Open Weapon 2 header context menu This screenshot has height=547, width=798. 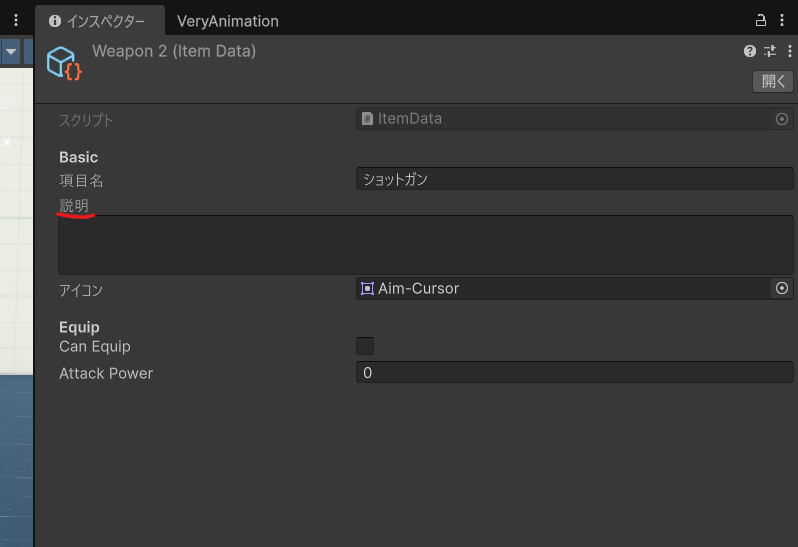coord(789,51)
